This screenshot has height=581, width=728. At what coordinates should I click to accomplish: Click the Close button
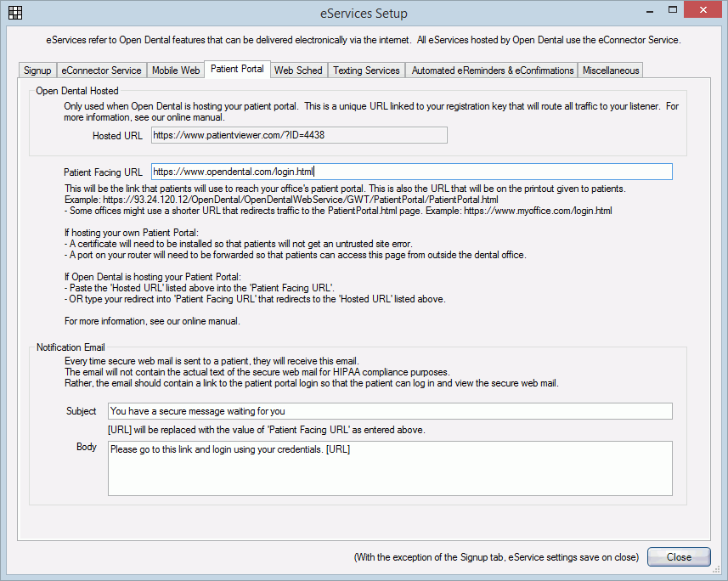679,557
